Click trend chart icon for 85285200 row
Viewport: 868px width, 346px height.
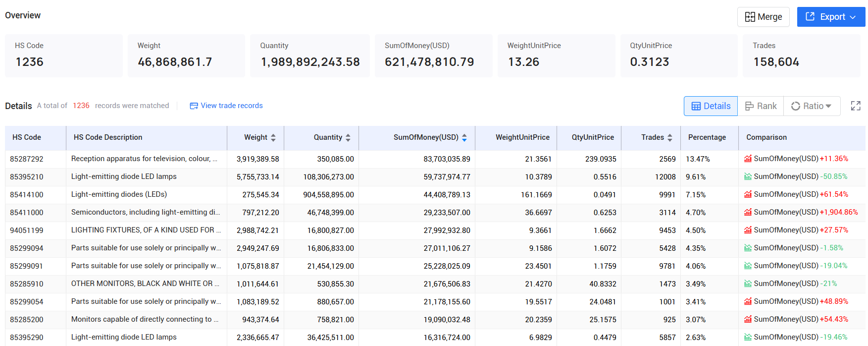tap(748, 319)
